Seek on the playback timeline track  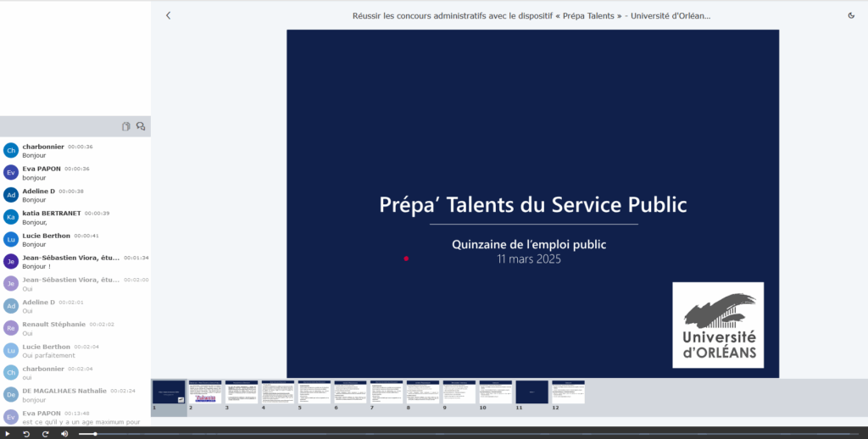470,433
